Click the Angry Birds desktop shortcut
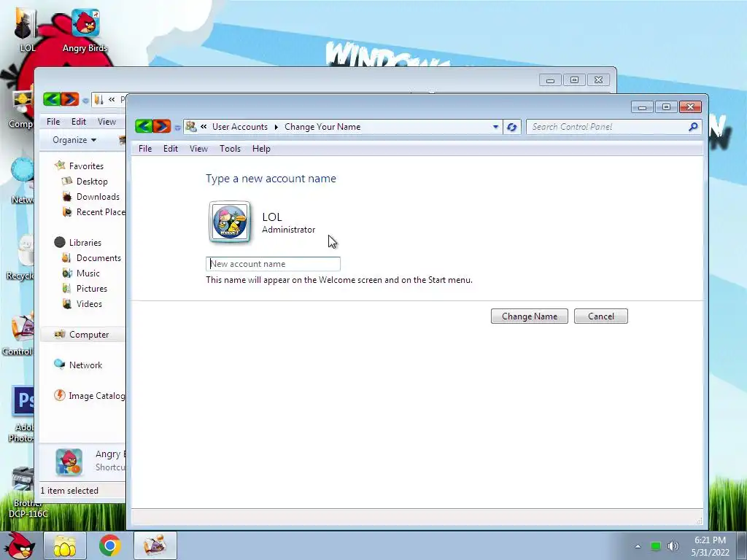The width and height of the screenshot is (747, 560). (x=85, y=29)
